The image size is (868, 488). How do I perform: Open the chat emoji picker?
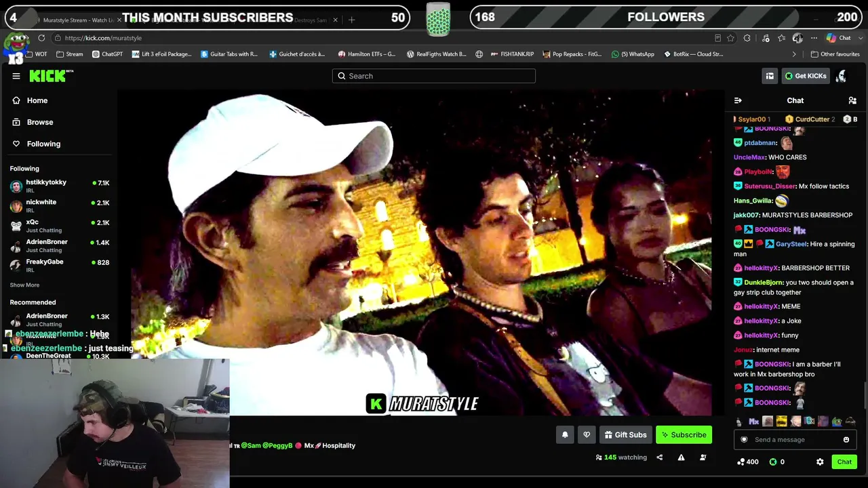tap(846, 440)
